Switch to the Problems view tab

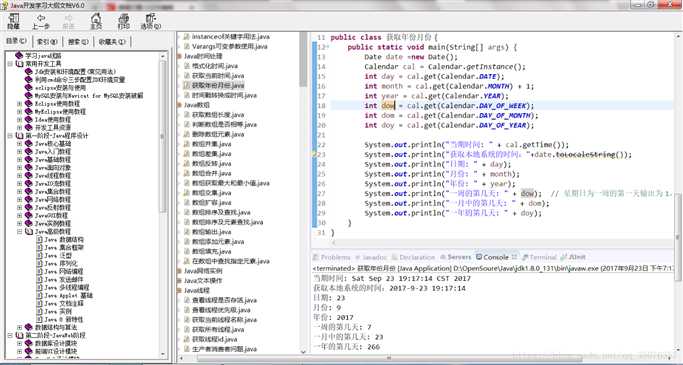[332, 257]
